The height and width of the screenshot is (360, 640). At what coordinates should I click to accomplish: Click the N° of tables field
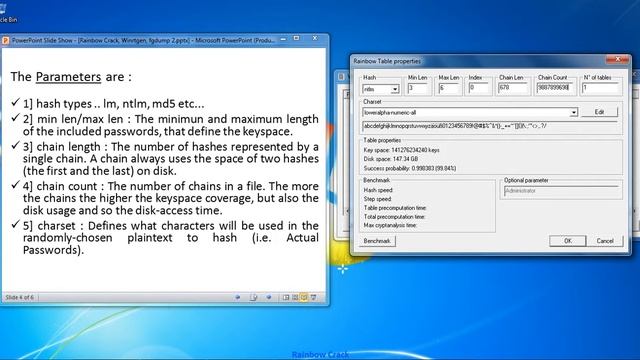[x=600, y=88]
